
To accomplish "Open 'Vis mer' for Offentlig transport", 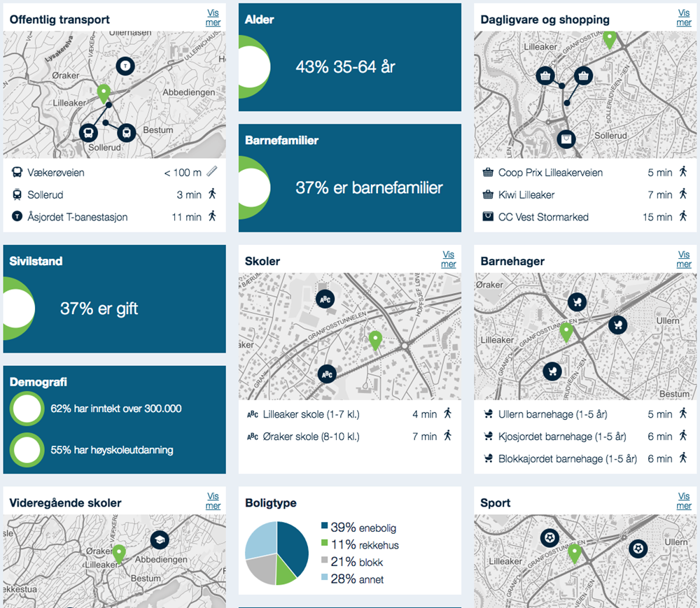I will pos(213,17).
